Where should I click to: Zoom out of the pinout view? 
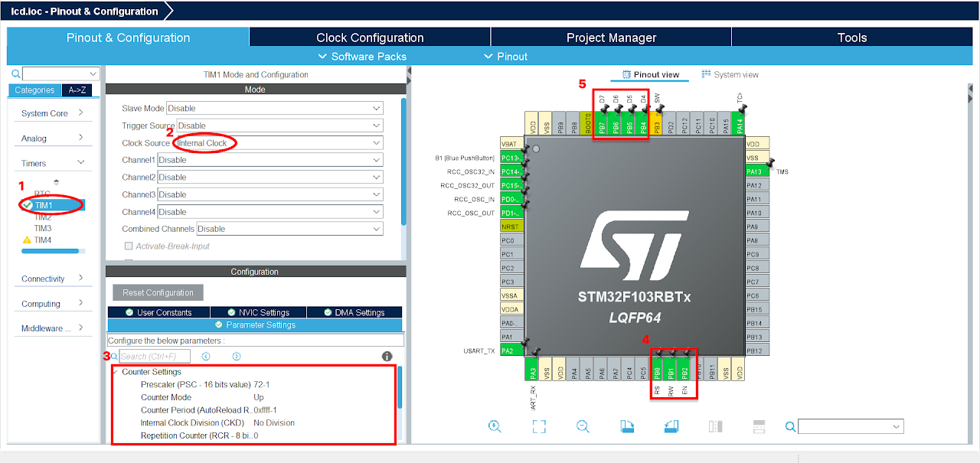tap(583, 426)
